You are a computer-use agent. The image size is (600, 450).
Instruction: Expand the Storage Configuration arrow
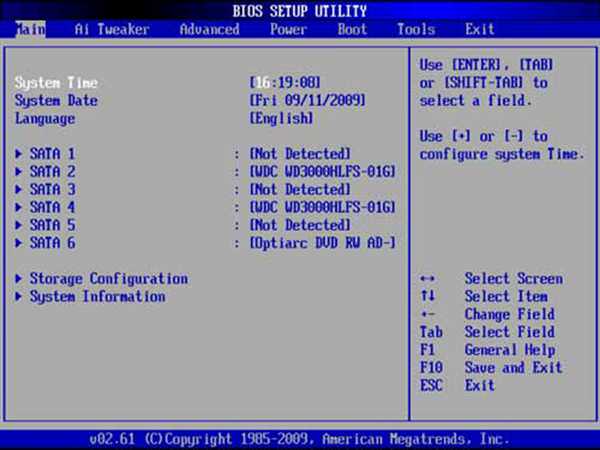pos(18,279)
